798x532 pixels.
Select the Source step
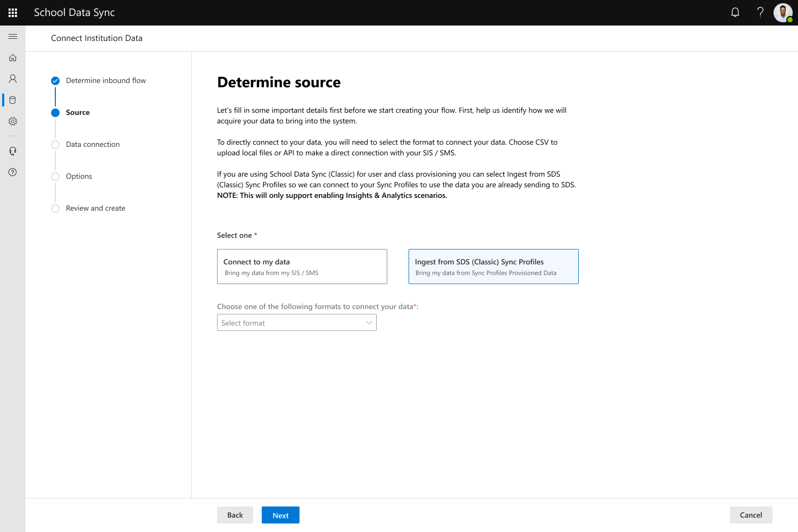(78, 113)
